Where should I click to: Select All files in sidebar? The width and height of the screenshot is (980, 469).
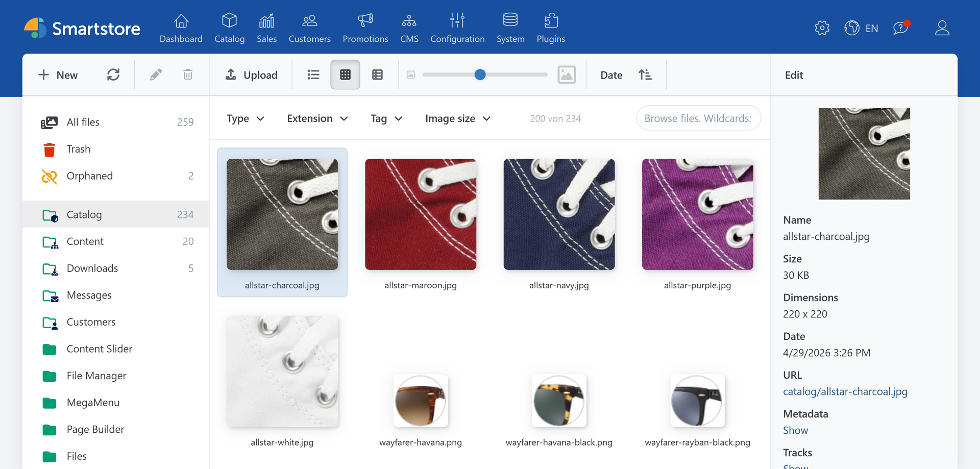click(116, 122)
